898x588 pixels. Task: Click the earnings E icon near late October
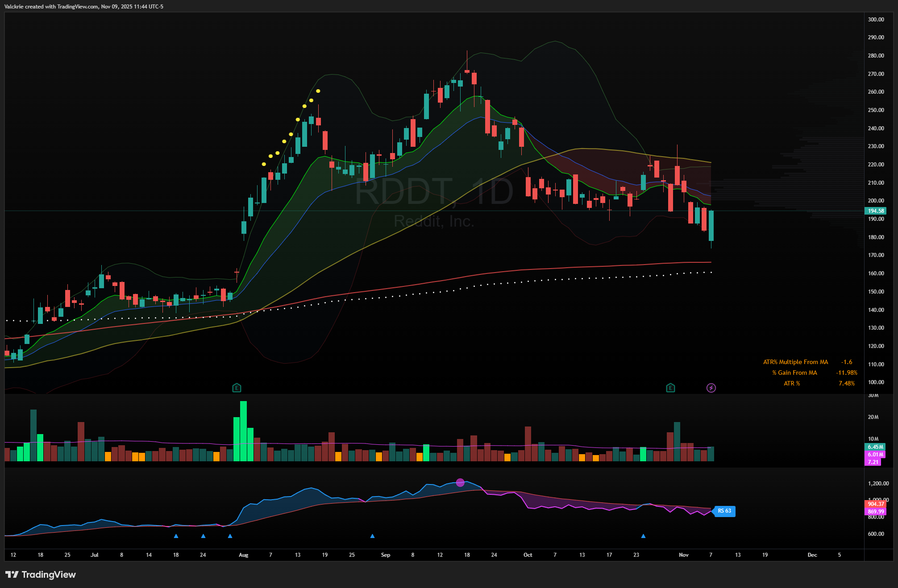click(670, 388)
